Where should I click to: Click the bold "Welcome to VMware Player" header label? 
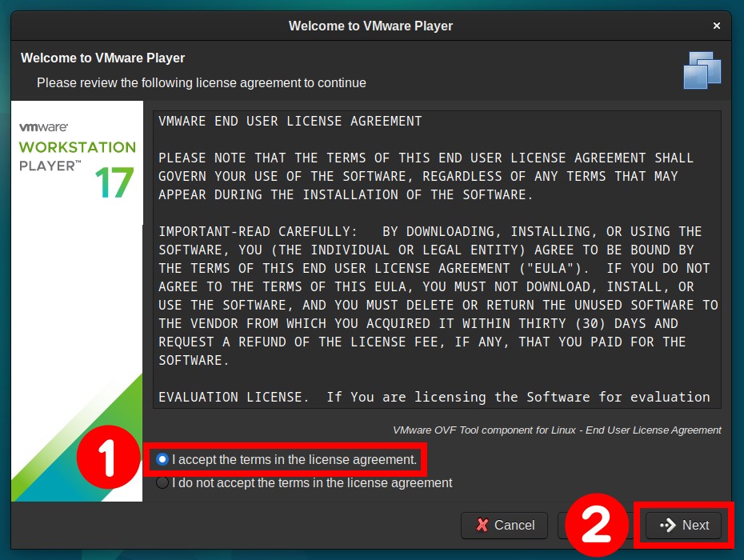pyautogui.click(x=102, y=58)
